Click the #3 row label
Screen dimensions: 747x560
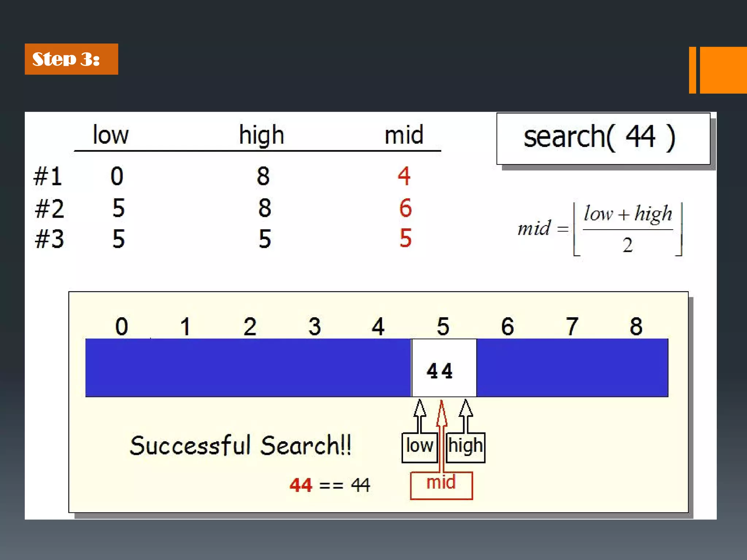(x=49, y=239)
